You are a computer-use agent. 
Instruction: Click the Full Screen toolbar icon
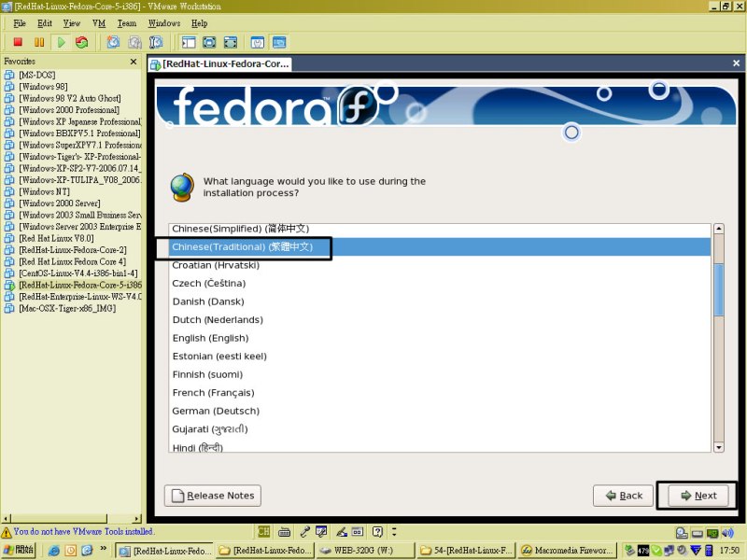(x=209, y=42)
